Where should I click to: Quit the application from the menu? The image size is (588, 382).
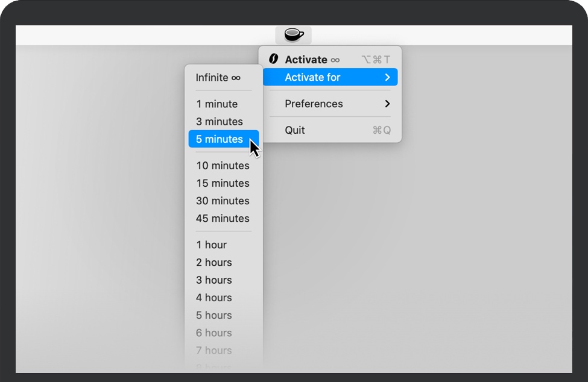(295, 130)
